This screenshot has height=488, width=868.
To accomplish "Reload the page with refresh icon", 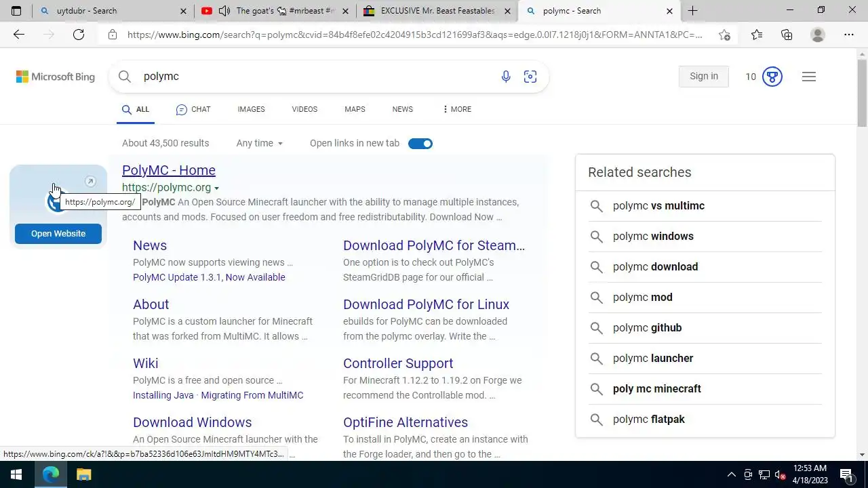I will [x=79, y=35].
